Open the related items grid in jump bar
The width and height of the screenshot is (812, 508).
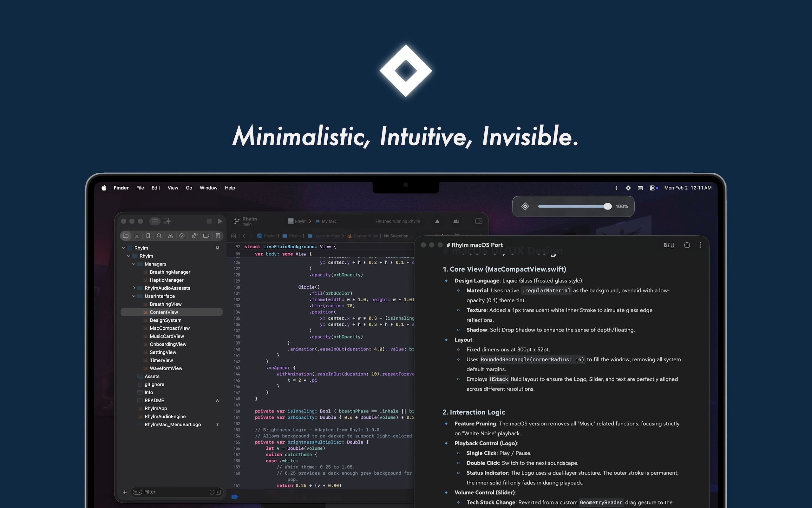click(x=233, y=236)
